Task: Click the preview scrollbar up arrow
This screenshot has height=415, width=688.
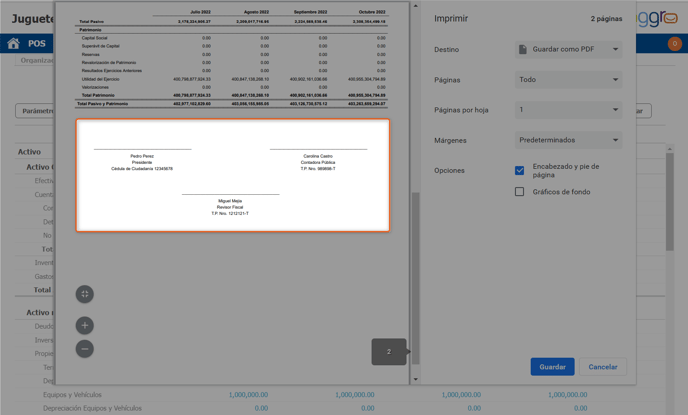Action: (x=416, y=6)
